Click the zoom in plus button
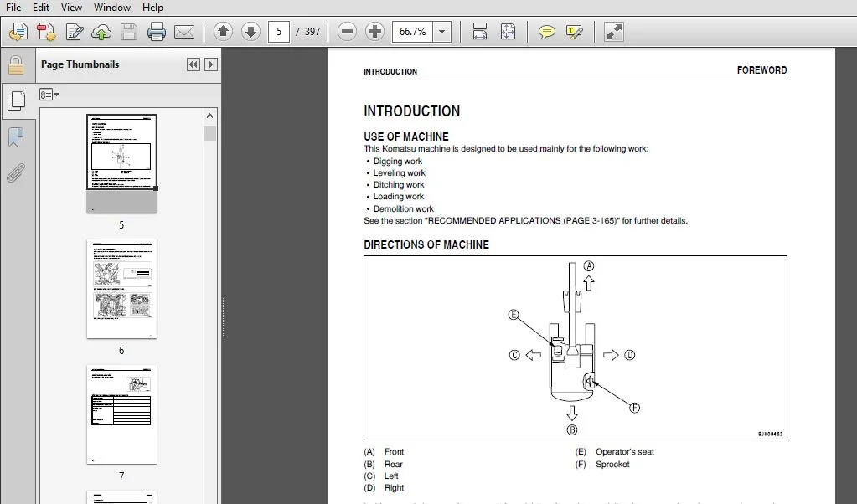 (x=374, y=32)
